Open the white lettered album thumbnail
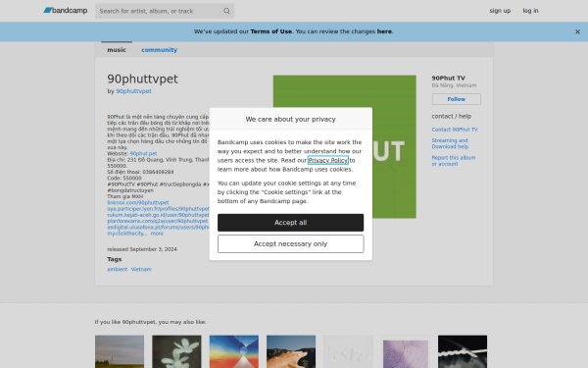The image size is (588, 368). tap(348, 351)
